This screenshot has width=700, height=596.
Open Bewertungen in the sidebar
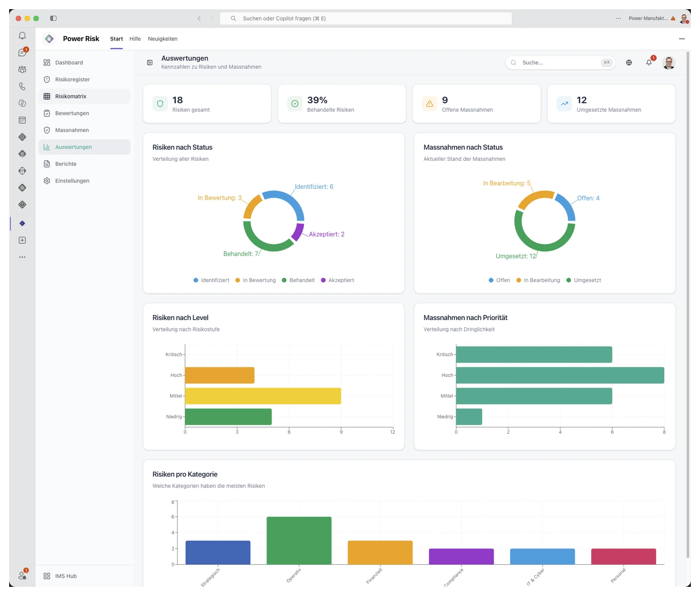[x=84, y=113]
